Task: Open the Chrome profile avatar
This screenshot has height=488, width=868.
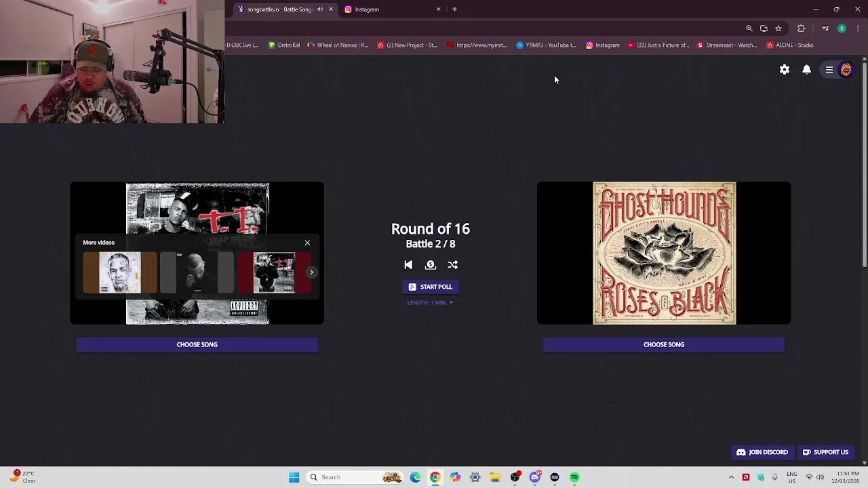Action: point(842,28)
